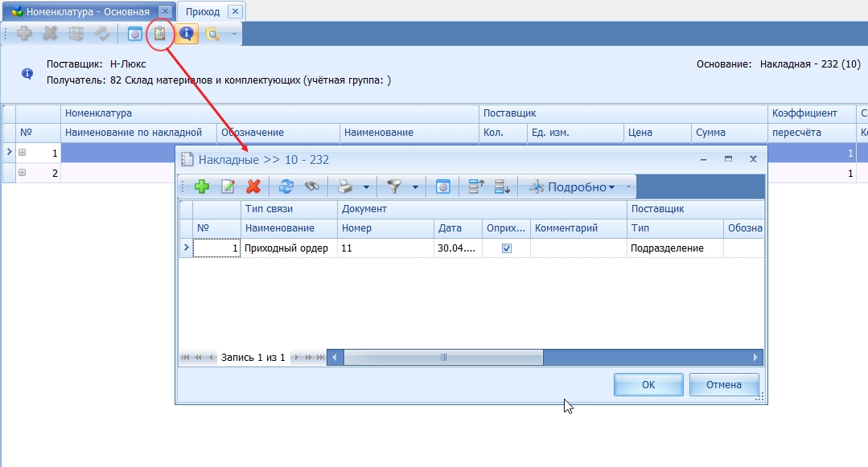Click the printer icon in dialog toolbar

[345, 186]
